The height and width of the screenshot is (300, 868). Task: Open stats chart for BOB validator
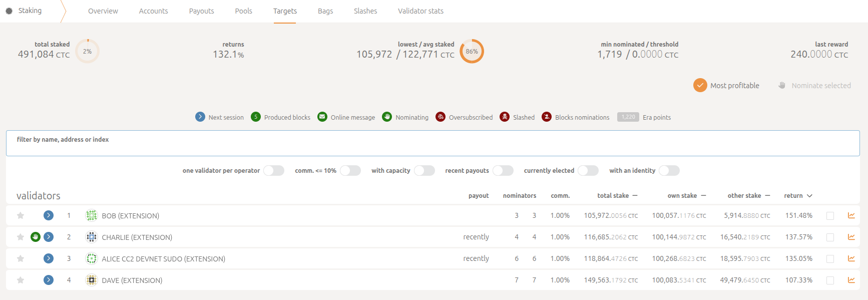[851, 215]
